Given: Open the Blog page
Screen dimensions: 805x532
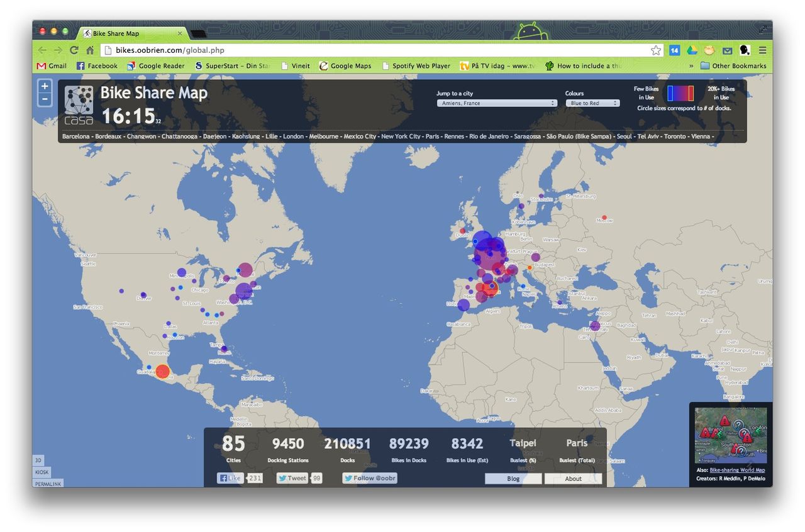Looking at the screenshot, I should pyautogui.click(x=513, y=479).
